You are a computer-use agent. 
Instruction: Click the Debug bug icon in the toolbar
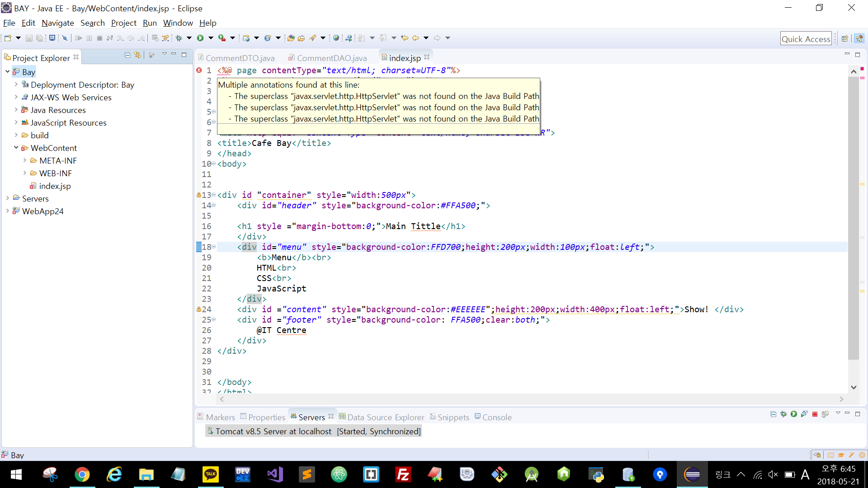(179, 38)
